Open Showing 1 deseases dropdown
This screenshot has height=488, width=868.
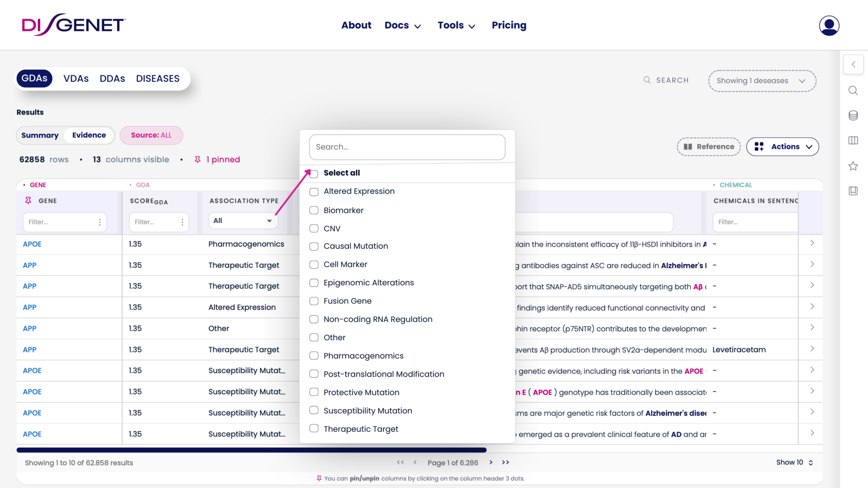[x=762, y=80]
